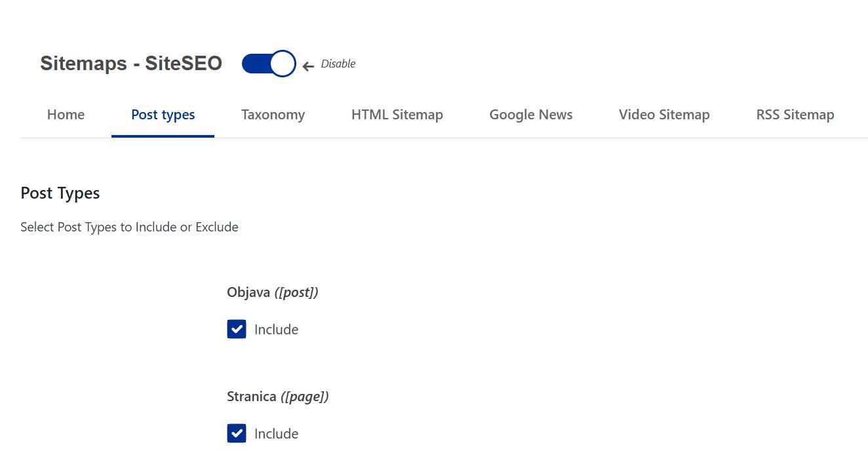Switch to the Home tab

[65, 114]
